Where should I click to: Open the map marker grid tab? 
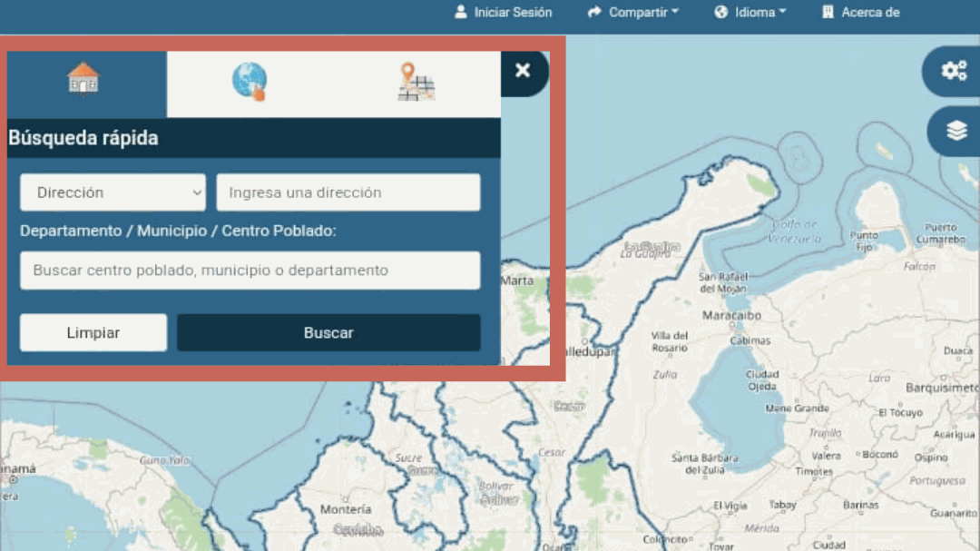[416, 82]
